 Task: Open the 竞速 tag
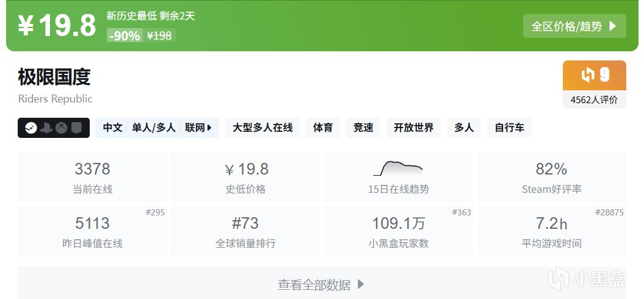pos(363,128)
